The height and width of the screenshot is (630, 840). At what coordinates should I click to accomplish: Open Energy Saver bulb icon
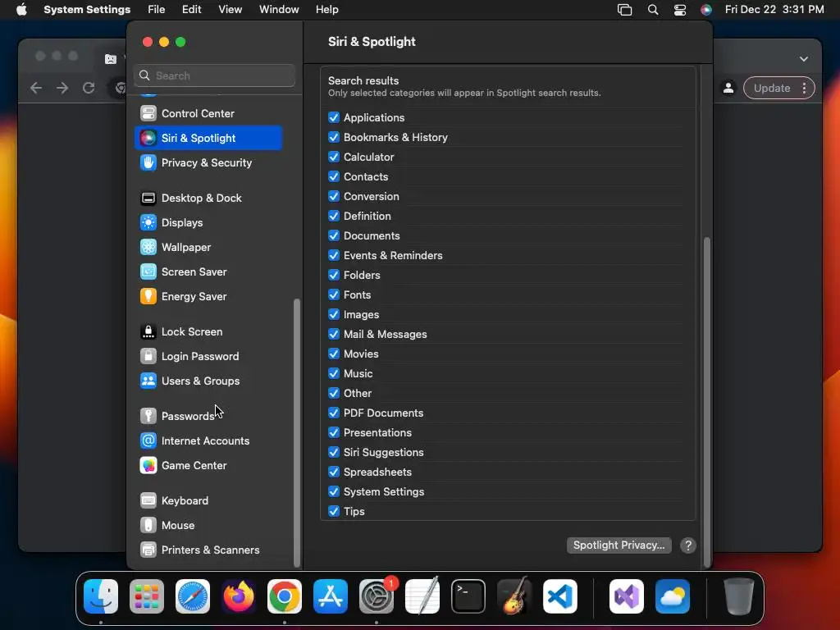pos(148,297)
